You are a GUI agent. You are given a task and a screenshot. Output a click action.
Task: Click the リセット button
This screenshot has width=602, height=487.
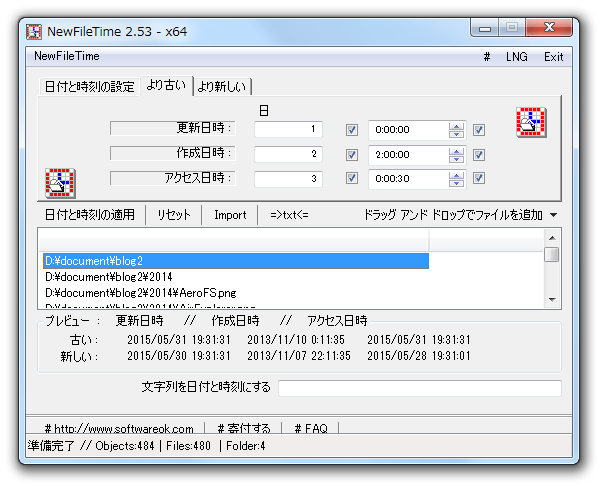[x=174, y=215]
